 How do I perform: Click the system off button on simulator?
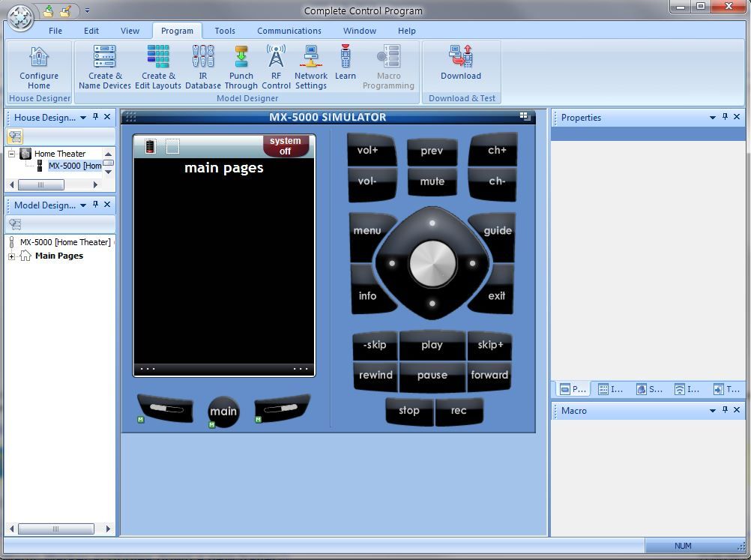285,146
